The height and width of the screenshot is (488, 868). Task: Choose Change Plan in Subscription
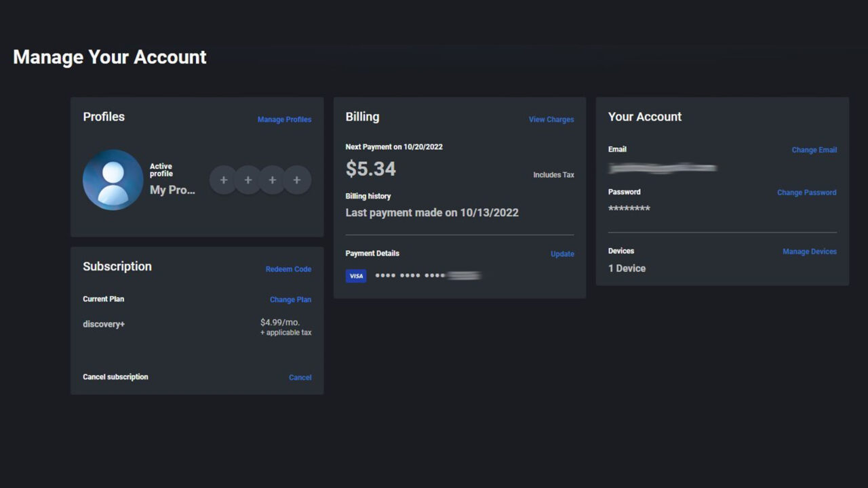(290, 300)
